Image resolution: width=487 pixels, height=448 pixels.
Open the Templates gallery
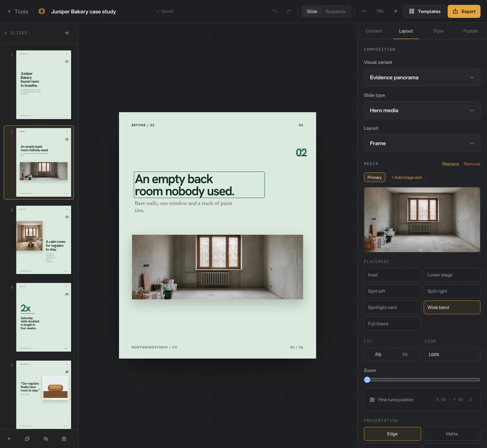tap(424, 11)
